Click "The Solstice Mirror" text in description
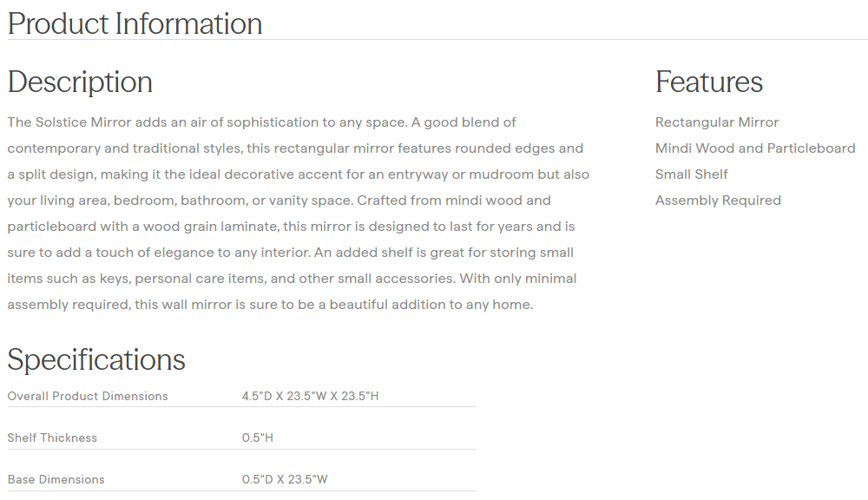Viewport: 868px width, 500px height. pyautogui.click(x=62, y=122)
